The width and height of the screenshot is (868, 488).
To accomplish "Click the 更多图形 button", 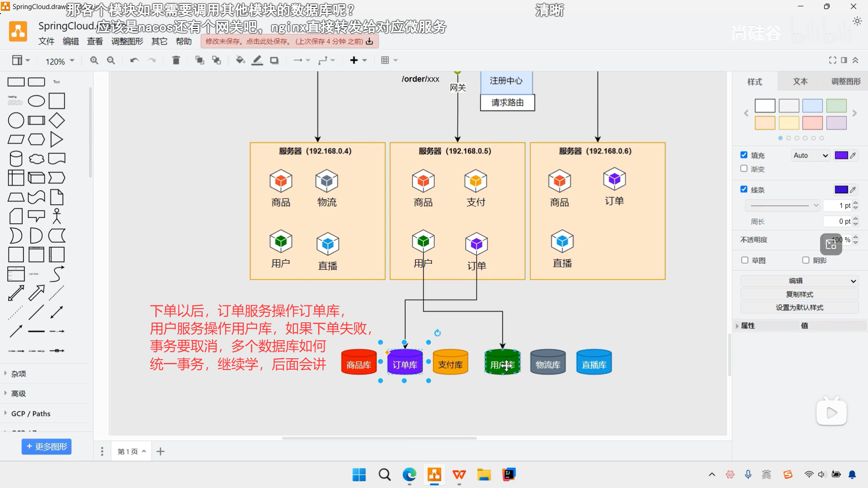I will 46,446.
